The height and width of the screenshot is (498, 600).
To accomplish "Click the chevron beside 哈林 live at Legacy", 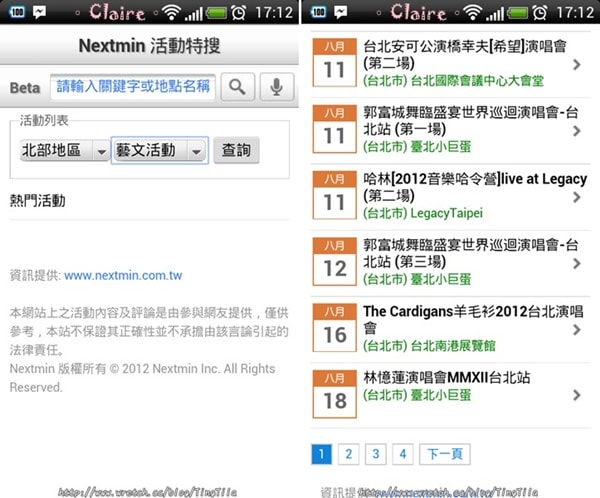I will [x=578, y=197].
